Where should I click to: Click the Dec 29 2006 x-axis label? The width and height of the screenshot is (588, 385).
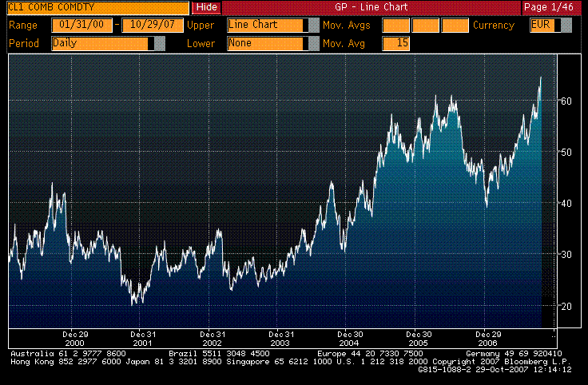(488, 339)
